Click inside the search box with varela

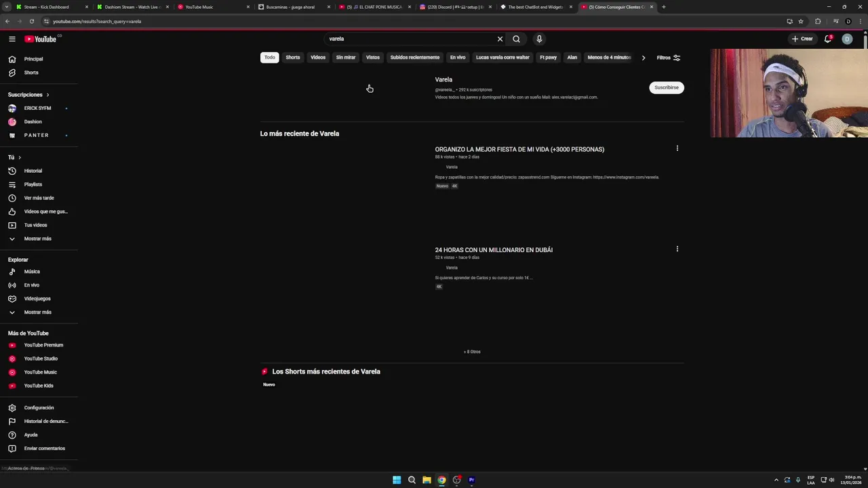coord(410,39)
